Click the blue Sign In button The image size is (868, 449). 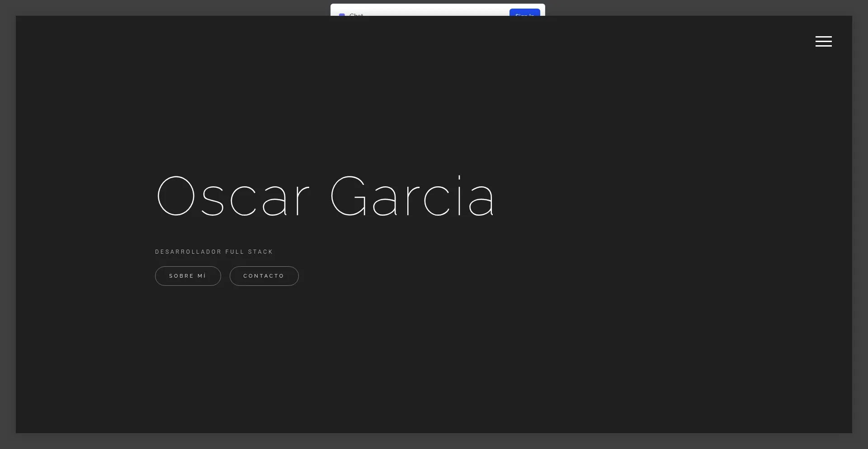coord(524,13)
